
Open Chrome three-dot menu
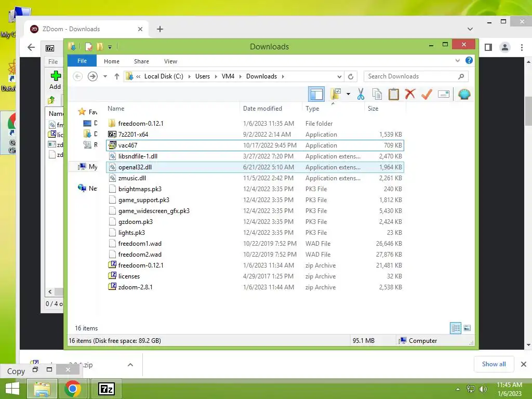coord(522,47)
